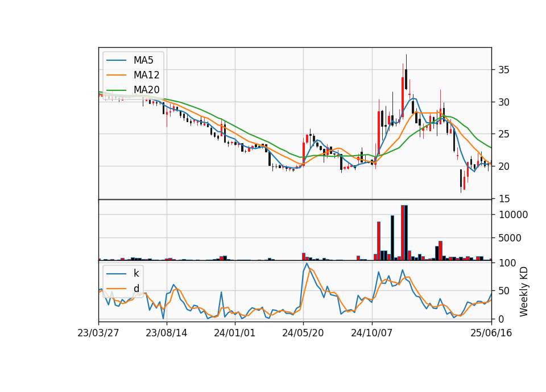Click the KD peak near 100
Image resolution: width=546 pixels, height=392 pixels.
307,264
